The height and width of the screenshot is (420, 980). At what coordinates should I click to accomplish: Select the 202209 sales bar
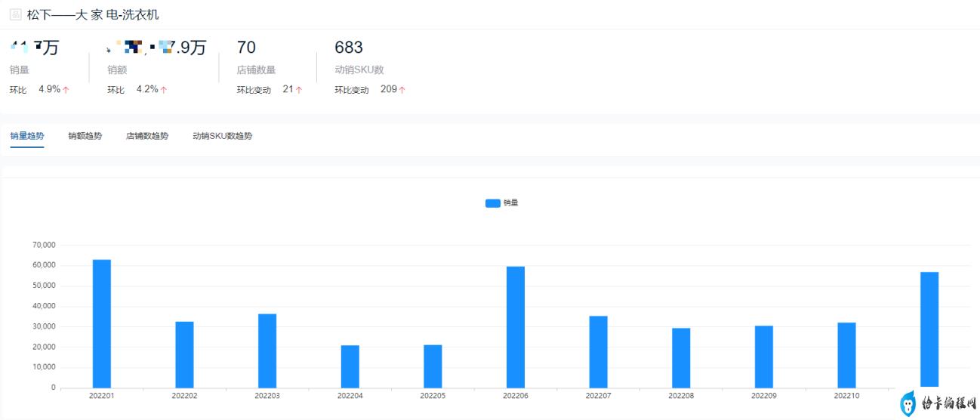764,357
